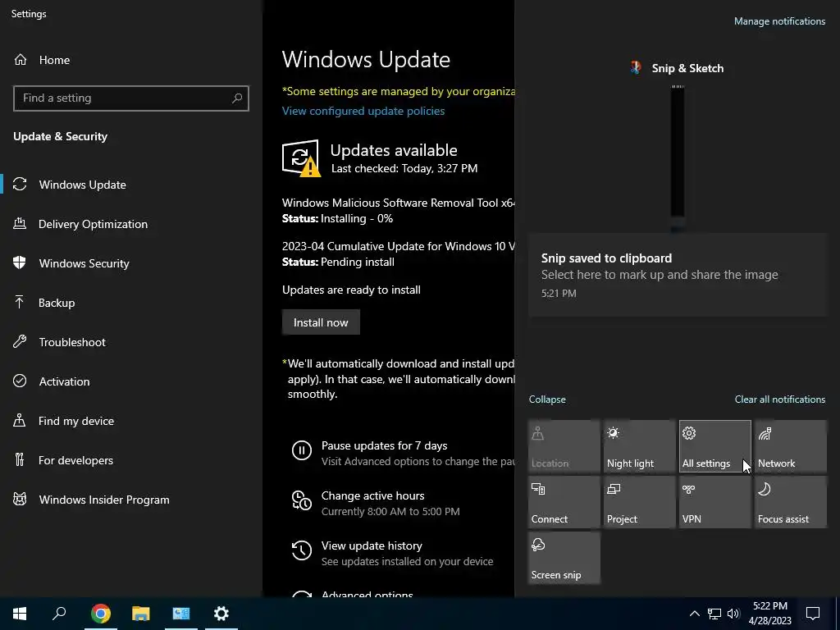Toggle the Location quick action

pyautogui.click(x=564, y=446)
